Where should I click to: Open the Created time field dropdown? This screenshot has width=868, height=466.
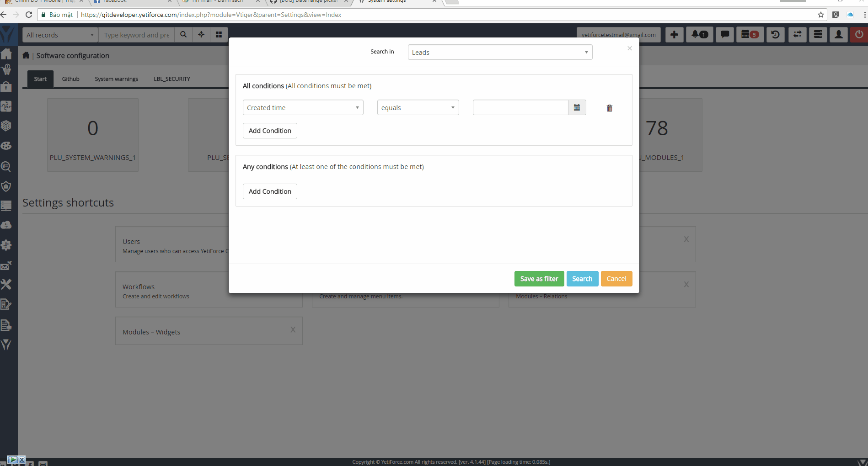point(303,107)
